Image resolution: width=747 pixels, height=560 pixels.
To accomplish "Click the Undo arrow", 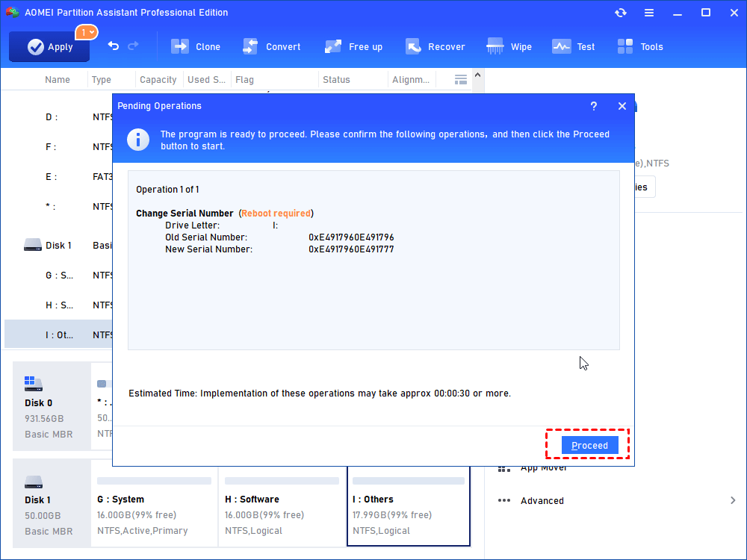I will coord(112,46).
